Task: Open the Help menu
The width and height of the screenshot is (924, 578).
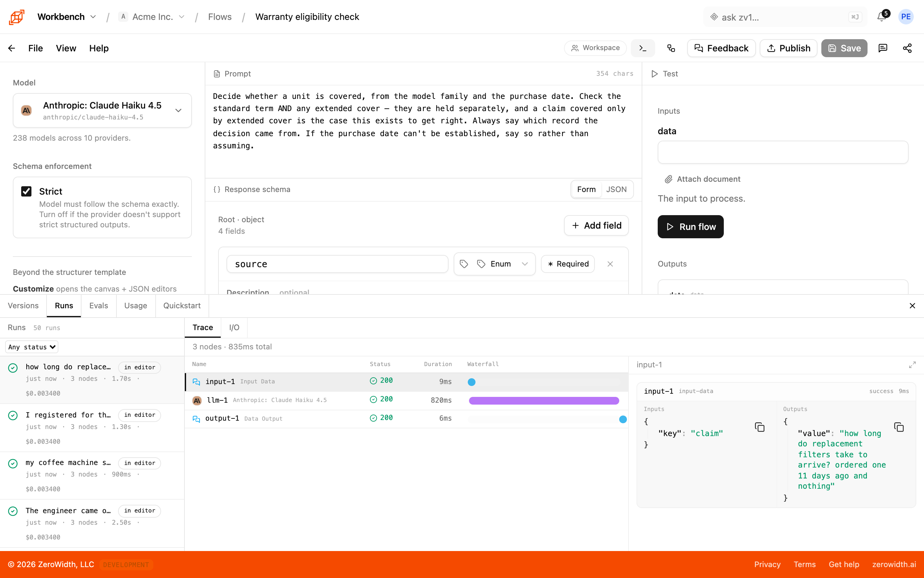Action: tap(99, 48)
